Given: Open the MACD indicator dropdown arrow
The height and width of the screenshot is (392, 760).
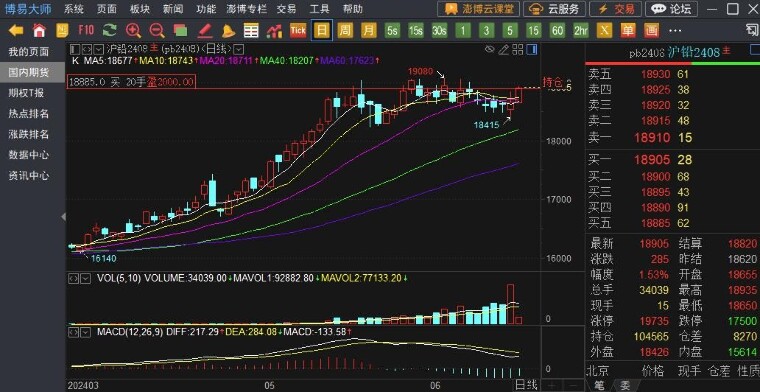Looking at the screenshot, I should point(85,332).
